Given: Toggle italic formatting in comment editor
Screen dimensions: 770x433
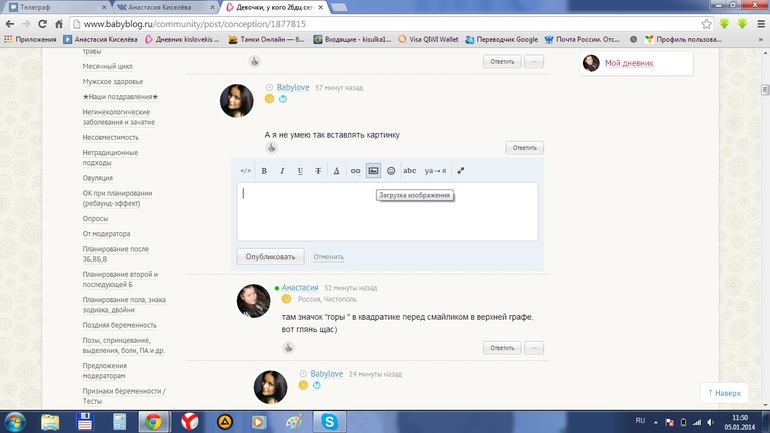Looking at the screenshot, I should [282, 171].
